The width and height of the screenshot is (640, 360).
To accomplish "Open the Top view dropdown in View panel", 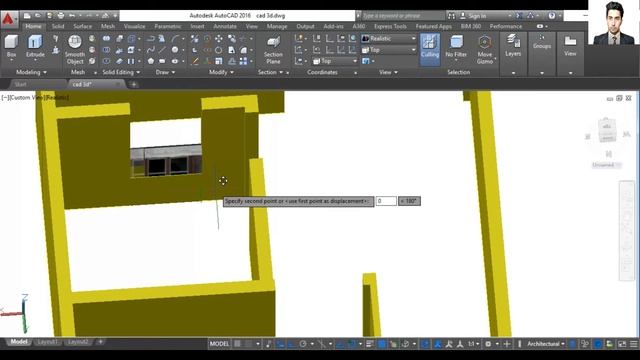I will (389, 50).
